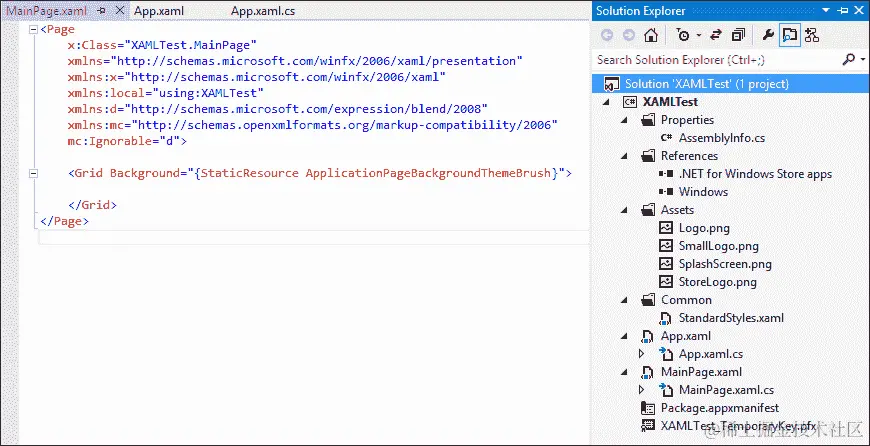Collapse the Properties folder

(x=624, y=120)
